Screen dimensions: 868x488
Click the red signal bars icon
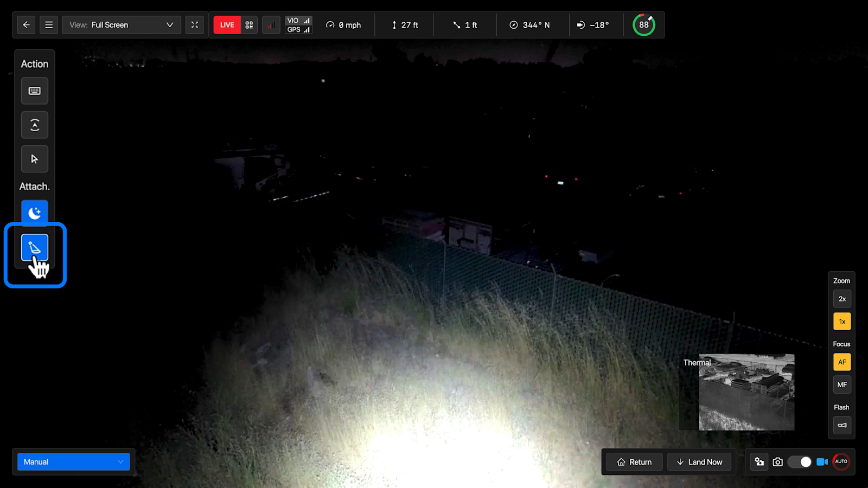coord(271,25)
